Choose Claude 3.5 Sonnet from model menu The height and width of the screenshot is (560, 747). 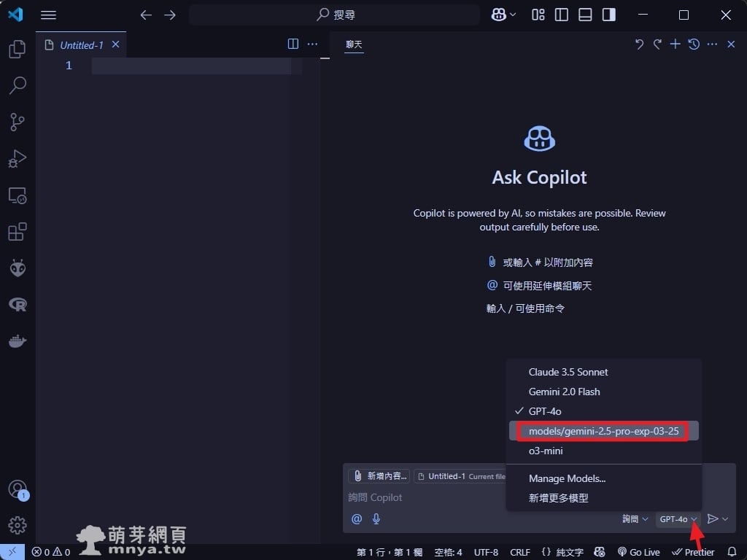[x=568, y=372]
